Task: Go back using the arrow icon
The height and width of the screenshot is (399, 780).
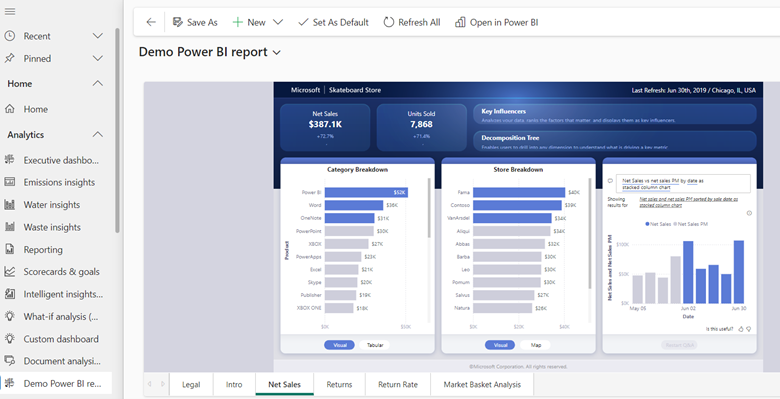Action: pos(151,22)
